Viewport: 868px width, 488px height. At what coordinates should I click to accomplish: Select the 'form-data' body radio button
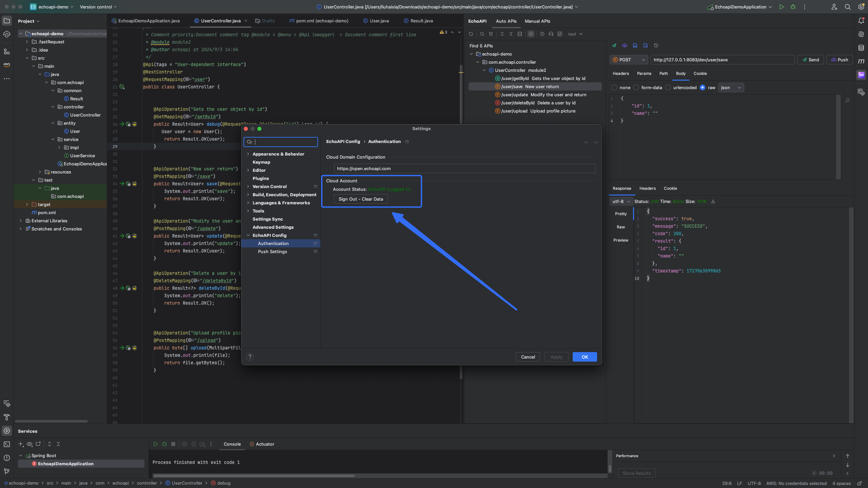(x=636, y=87)
